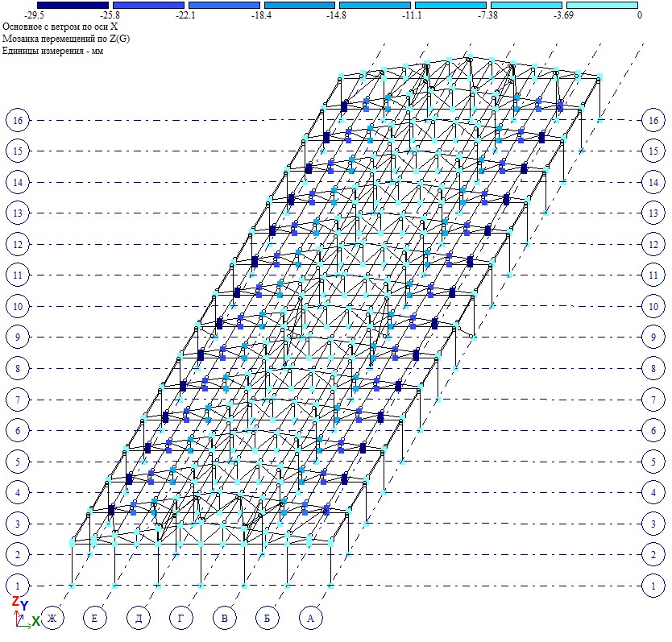
Task: Click left-side grid axis marker 1
Action: click(x=18, y=586)
